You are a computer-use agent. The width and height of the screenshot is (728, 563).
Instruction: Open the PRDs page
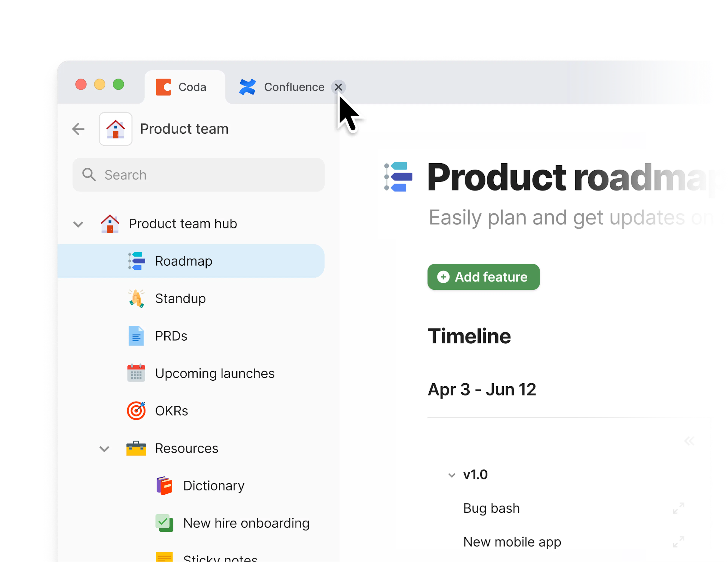point(171,336)
